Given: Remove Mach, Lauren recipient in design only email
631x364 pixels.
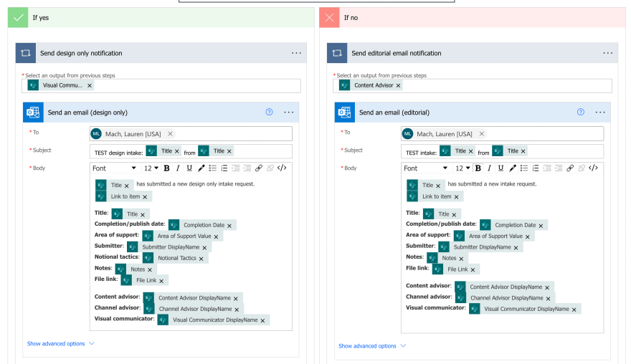Looking at the screenshot, I should point(170,134).
